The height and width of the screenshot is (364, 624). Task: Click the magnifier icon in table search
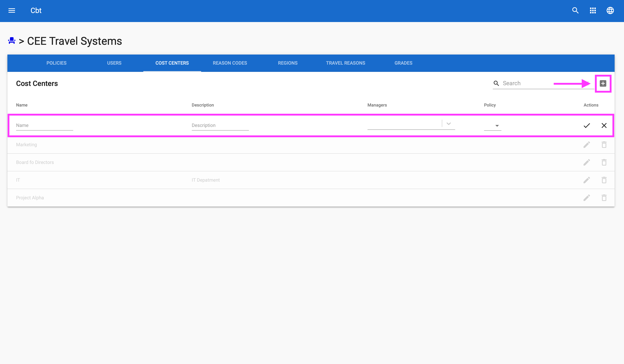point(496,83)
